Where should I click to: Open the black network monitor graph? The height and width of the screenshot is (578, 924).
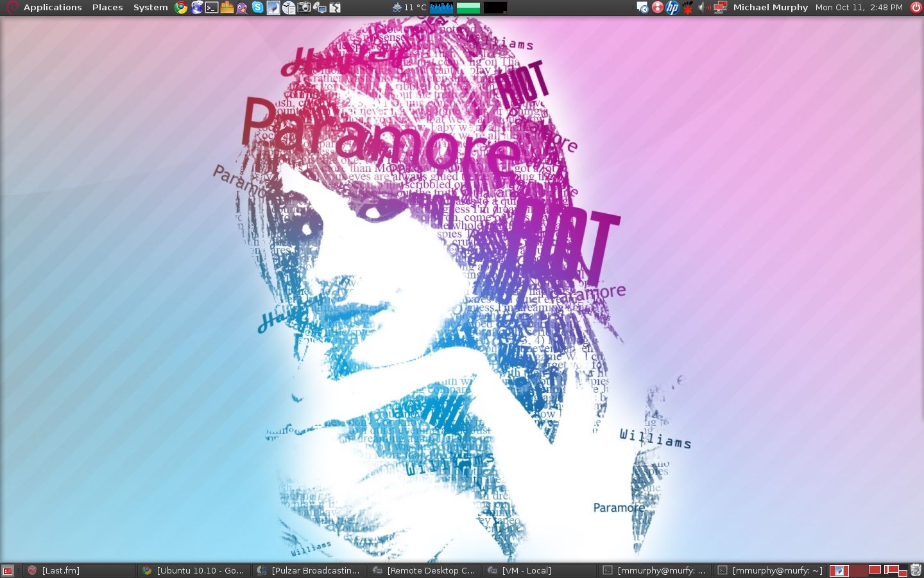click(495, 8)
